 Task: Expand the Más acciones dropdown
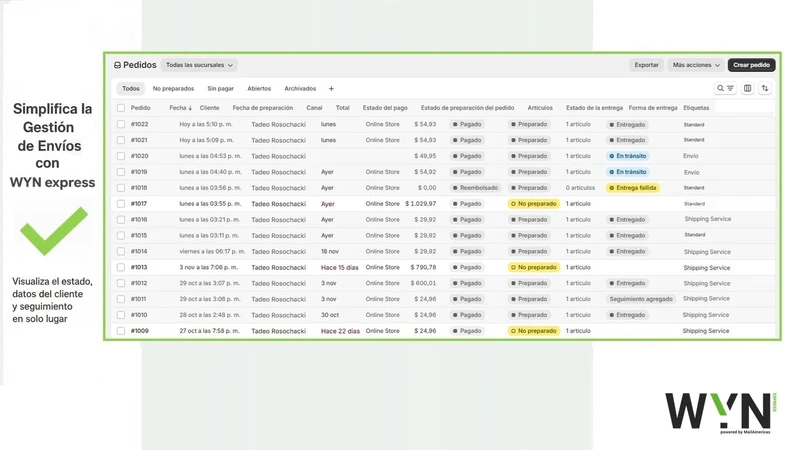pyautogui.click(x=696, y=65)
